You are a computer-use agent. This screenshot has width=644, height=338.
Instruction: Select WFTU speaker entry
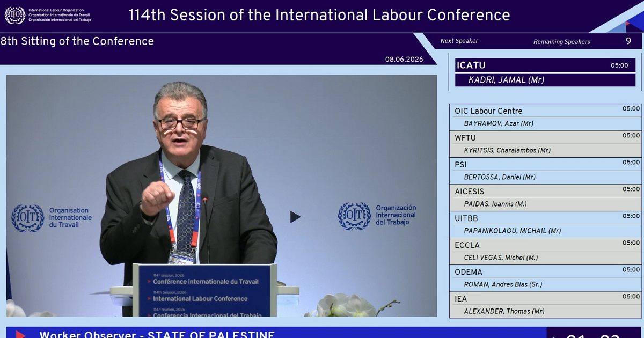pos(545,144)
